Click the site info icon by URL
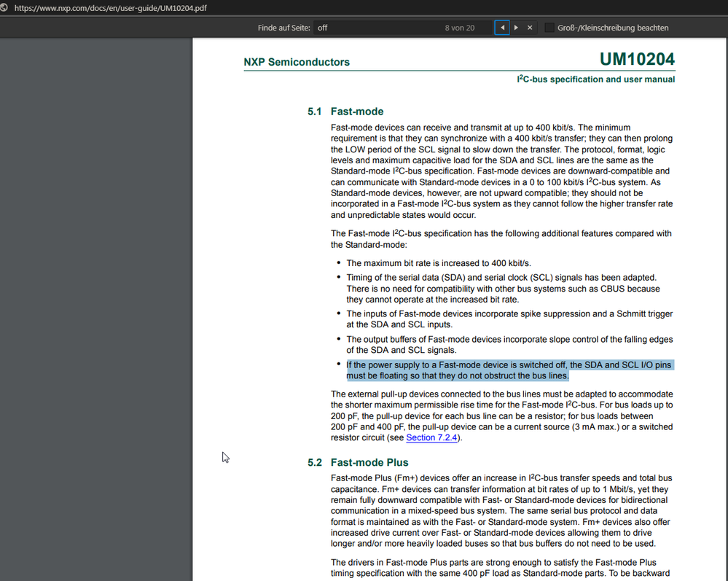The width and height of the screenshot is (728, 581). (x=4, y=7)
